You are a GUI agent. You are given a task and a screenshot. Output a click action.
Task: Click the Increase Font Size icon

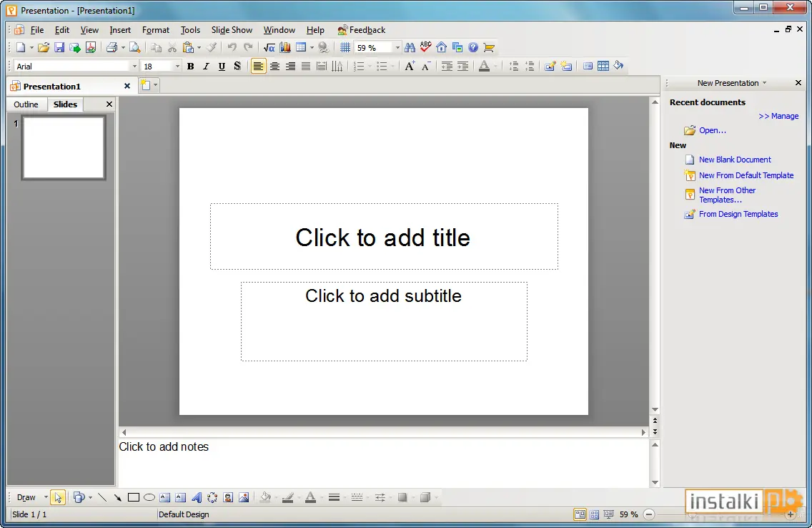410,66
